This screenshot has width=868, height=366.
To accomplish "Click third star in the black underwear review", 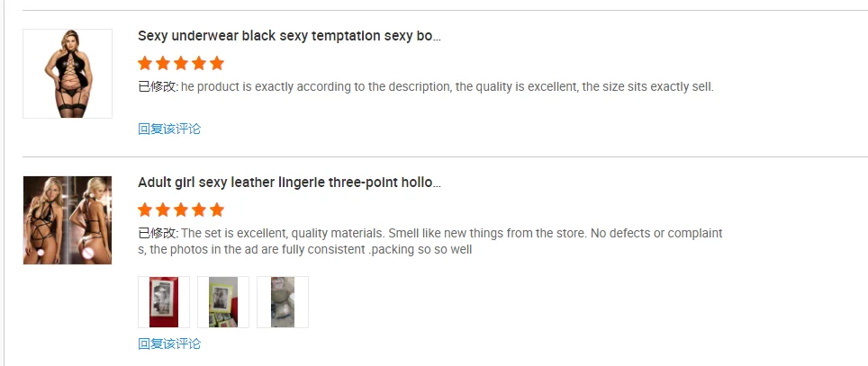I will click(181, 64).
